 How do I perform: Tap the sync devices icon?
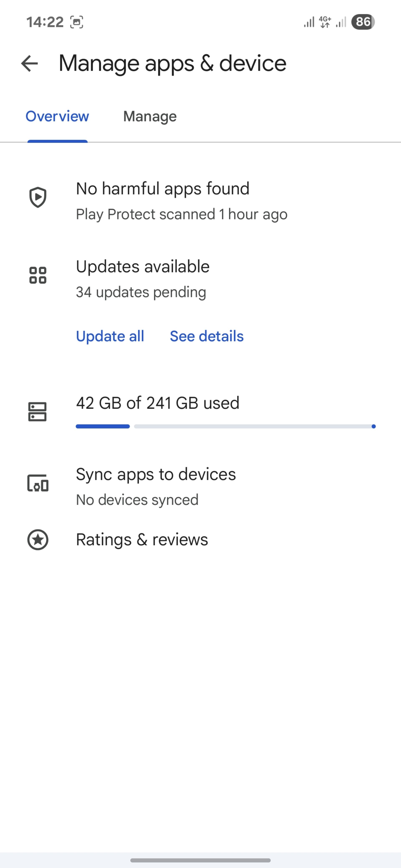coord(38,483)
